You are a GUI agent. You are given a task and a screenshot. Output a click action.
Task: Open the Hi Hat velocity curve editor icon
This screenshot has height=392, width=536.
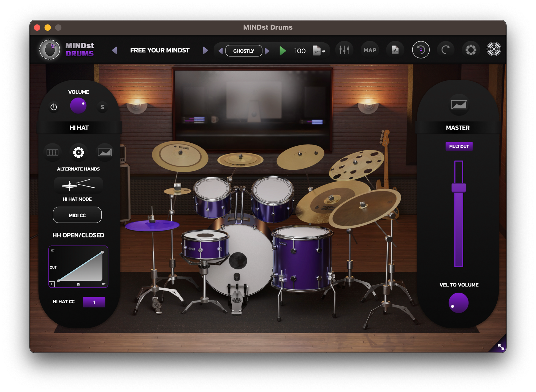(x=104, y=152)
